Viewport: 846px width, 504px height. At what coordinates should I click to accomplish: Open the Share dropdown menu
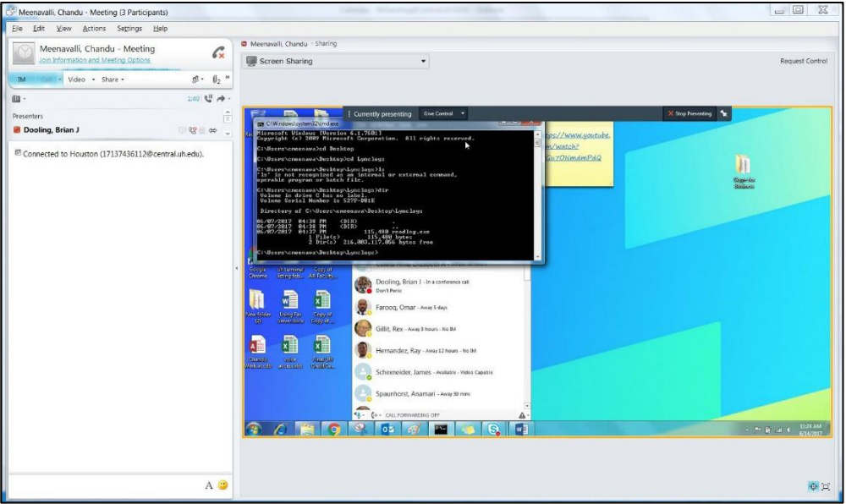(x=113, y=79)
